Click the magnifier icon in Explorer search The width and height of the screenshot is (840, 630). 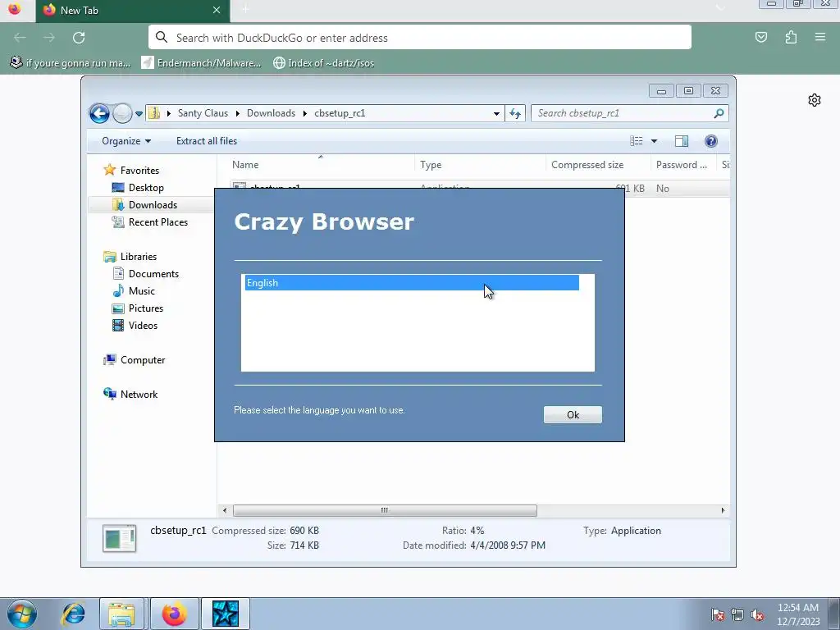pyautogui.click(x=719, y=113)
